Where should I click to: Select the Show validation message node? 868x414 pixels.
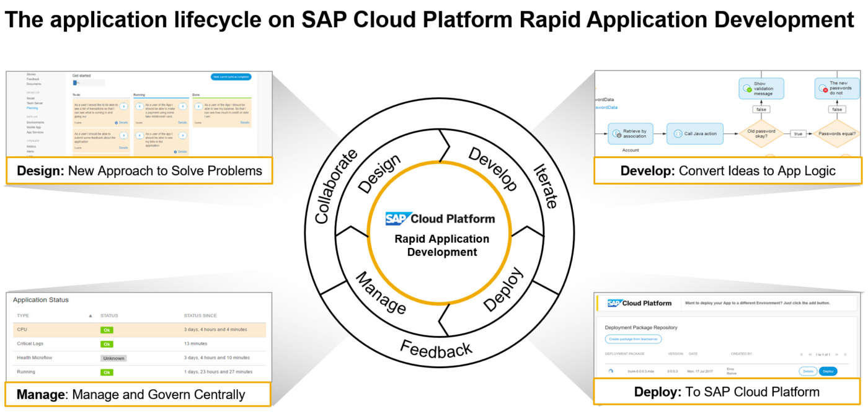coord(761,89)
